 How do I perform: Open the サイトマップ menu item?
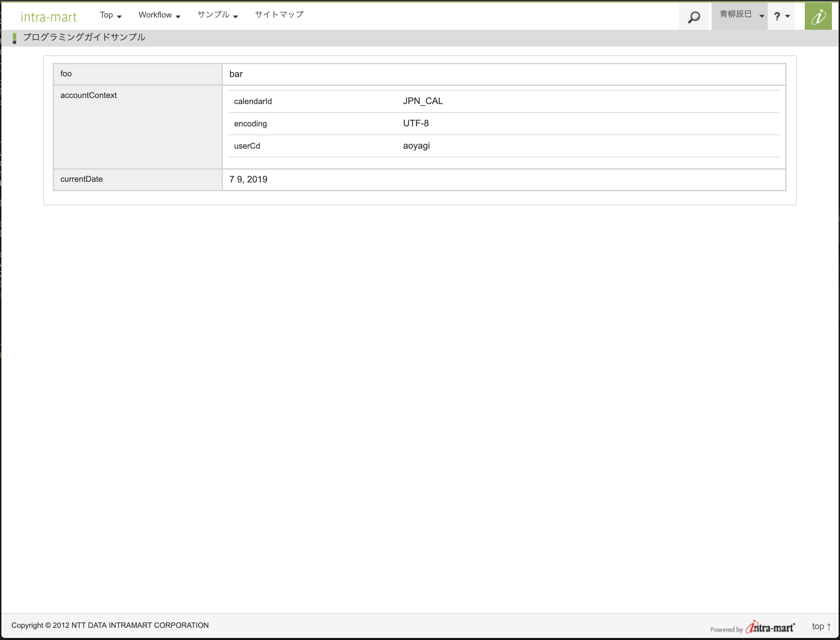pyautogui.click(x=279, y=15)
